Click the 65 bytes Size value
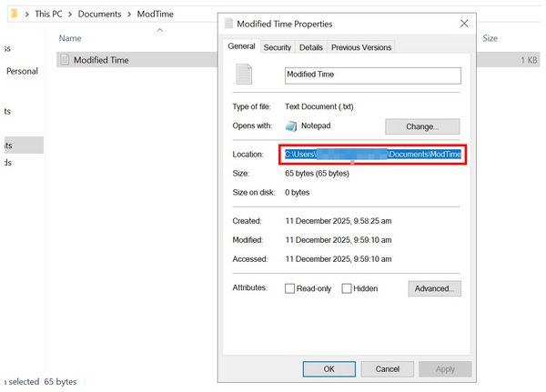Screen dimensions: 546x392 [317, 174]
